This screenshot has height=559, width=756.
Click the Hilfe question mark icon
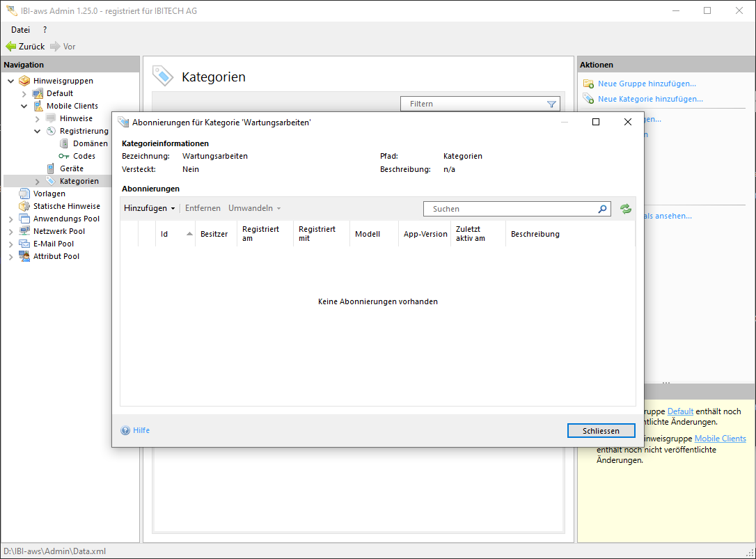(x=125, y=430)
